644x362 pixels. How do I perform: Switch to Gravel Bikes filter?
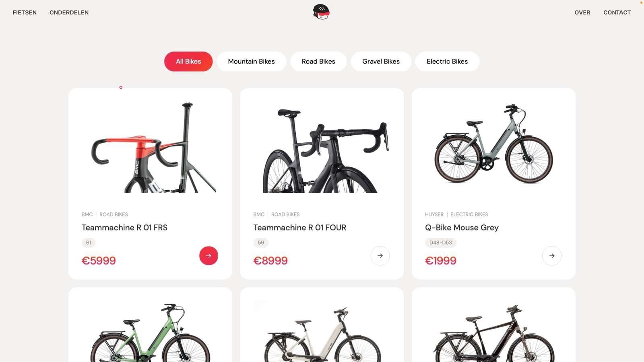(x=381, y=62)
